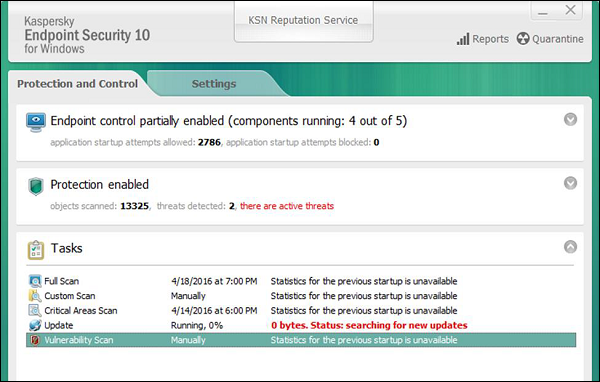600x382 pixels.
Task: Click the red active threats link
Action: click(x=287, y=206)
